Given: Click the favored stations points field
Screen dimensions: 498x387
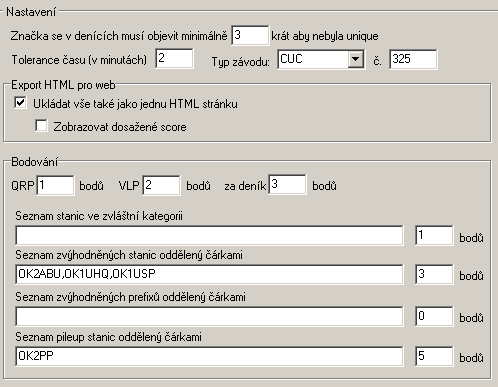Looking at the screenshot, I should coord(434,274).
